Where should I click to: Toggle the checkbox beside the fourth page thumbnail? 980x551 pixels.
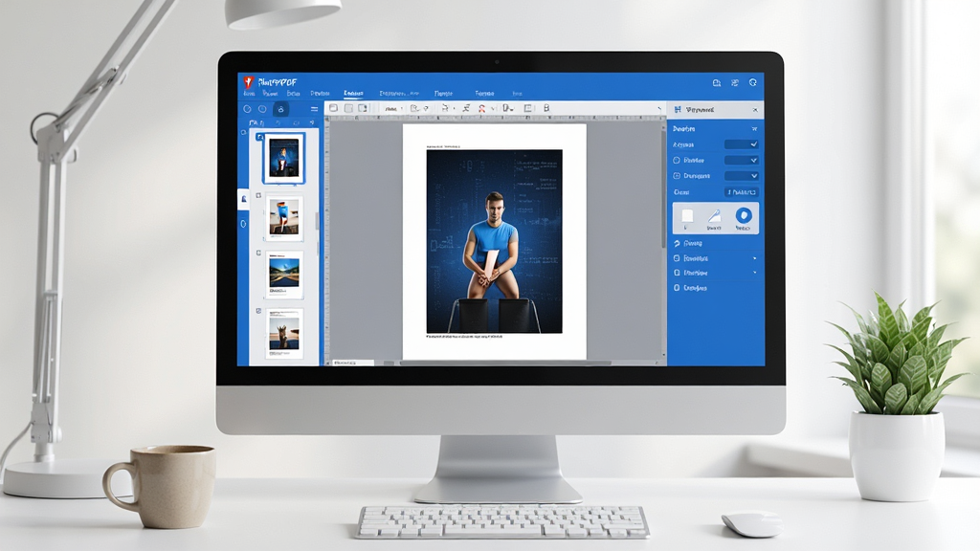258,311
